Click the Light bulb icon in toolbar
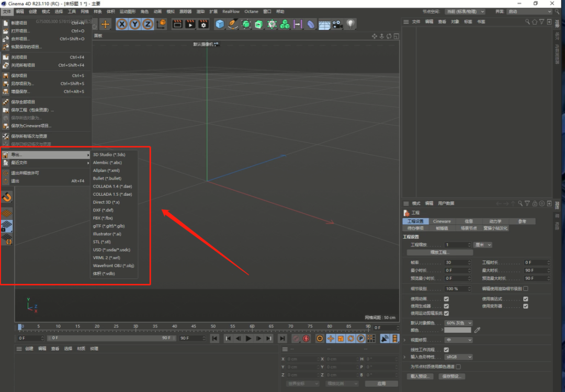The height and width of the screenshot is (392, 565). (351, 24)
